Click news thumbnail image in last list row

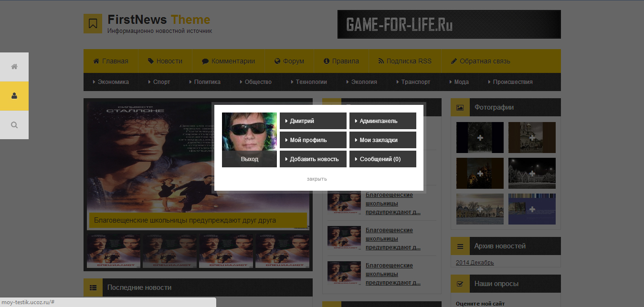pyautogui.click(x=344, y=272)
